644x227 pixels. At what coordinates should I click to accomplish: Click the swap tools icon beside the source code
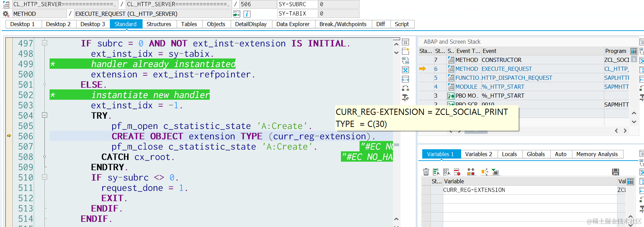click(x=406, y=88)
